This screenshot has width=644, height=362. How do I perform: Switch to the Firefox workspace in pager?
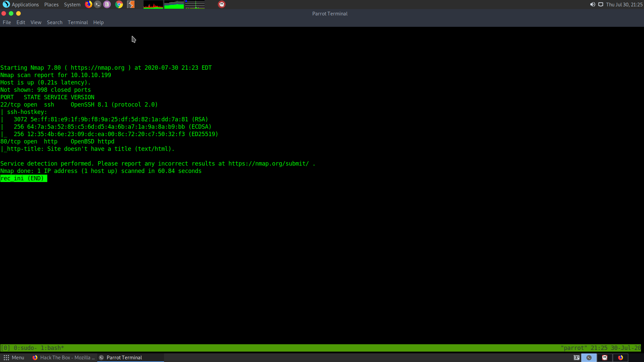click(621, 358)
